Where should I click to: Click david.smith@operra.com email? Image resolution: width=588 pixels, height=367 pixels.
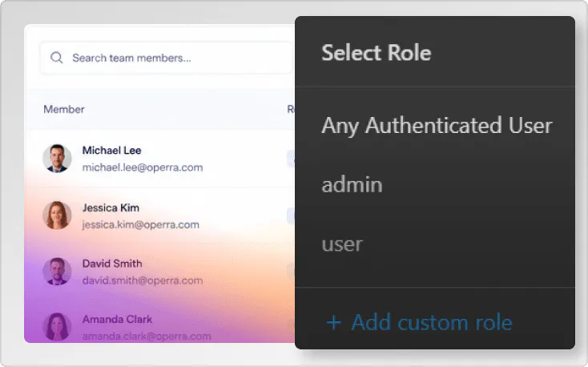pos(143,280)
